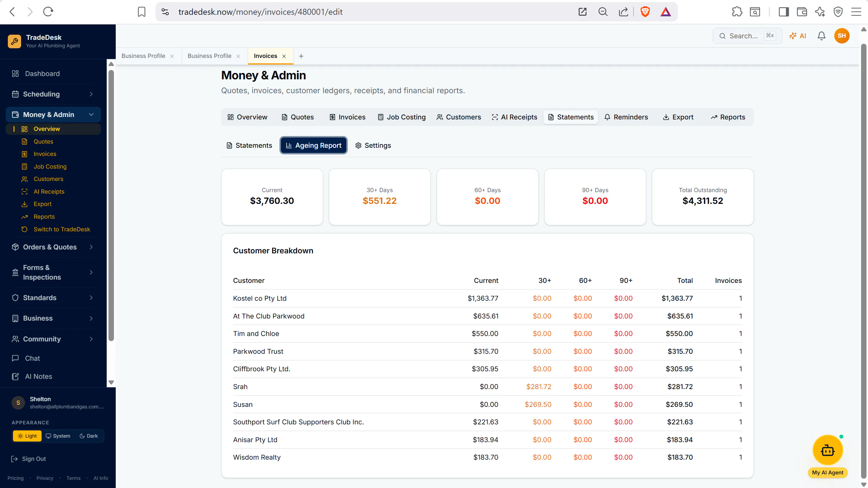Viewport: 868px width, 488px height.
Task: Reload the page with refresh icon
Action: (x=48, y=12)
